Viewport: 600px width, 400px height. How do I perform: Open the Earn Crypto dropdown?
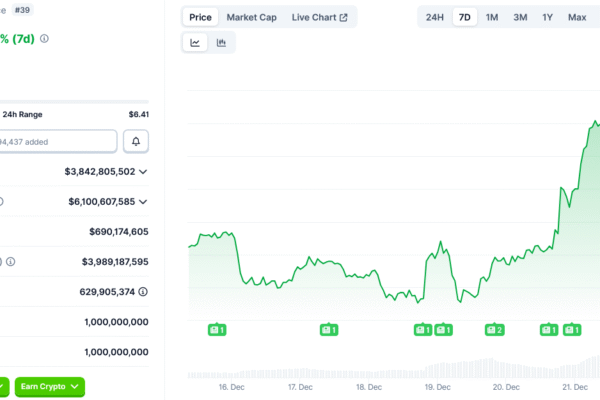click(x=50, y=387)
